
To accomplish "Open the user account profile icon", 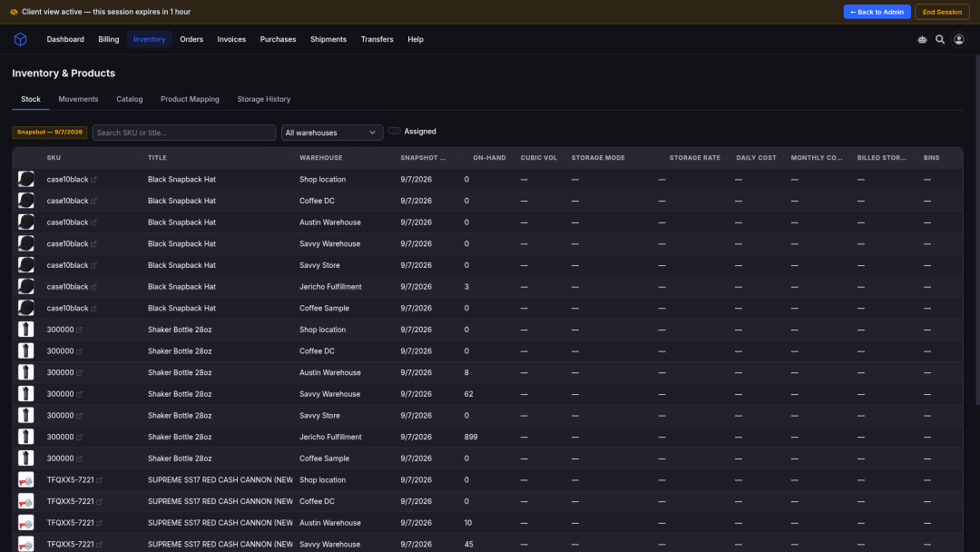I will pyautogui.click(x=959, y=39).
